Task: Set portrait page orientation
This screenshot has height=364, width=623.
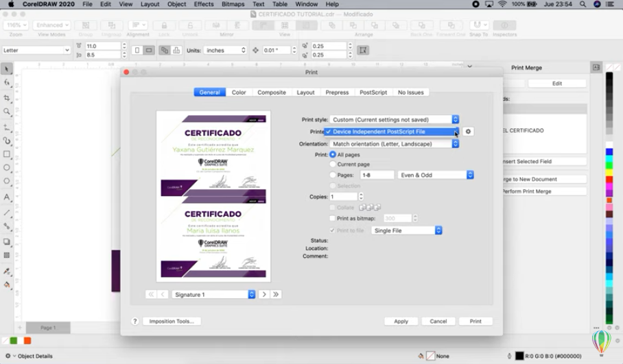Action: tap(137, 51)
